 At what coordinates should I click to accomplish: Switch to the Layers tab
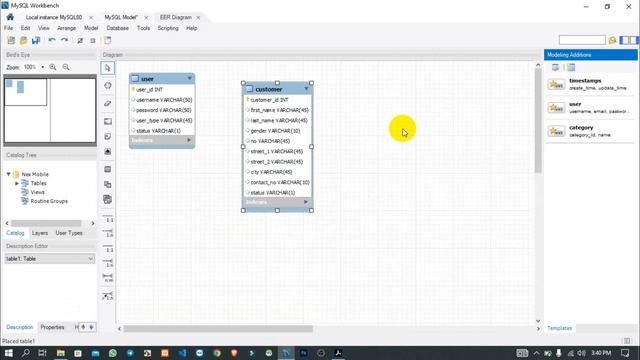pos(40,233)
